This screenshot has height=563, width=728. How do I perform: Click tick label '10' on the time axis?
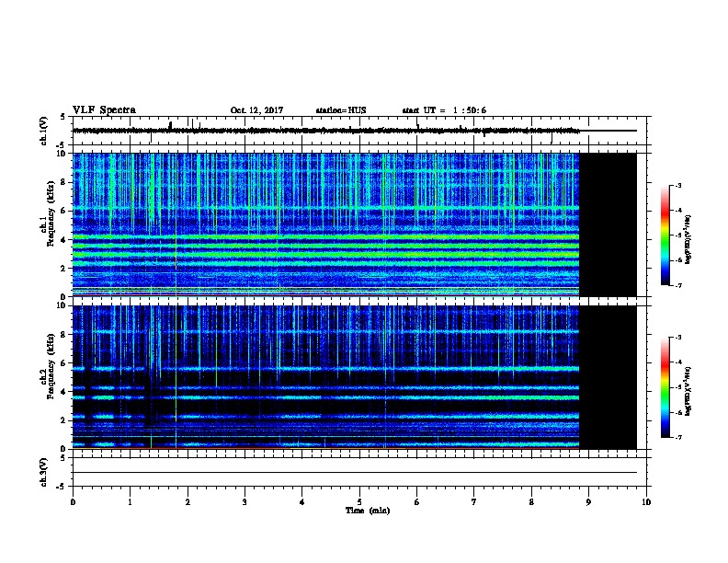(646, 502)
